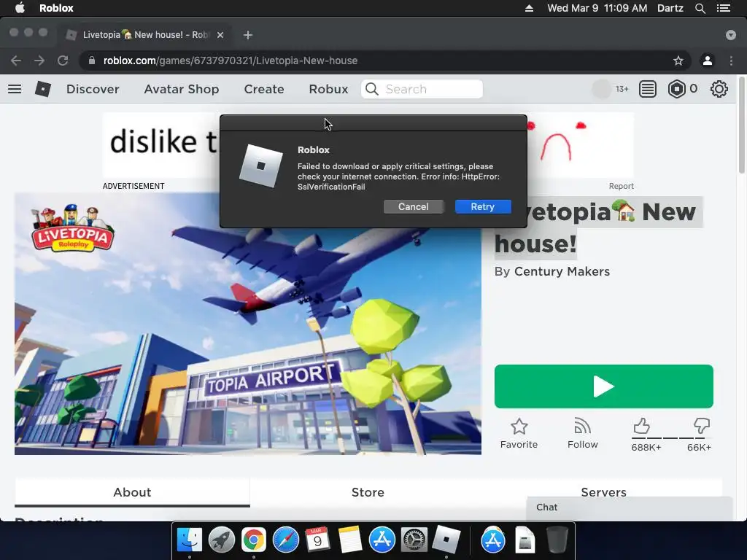Click the page vertical scrollbar

[741, 125]
